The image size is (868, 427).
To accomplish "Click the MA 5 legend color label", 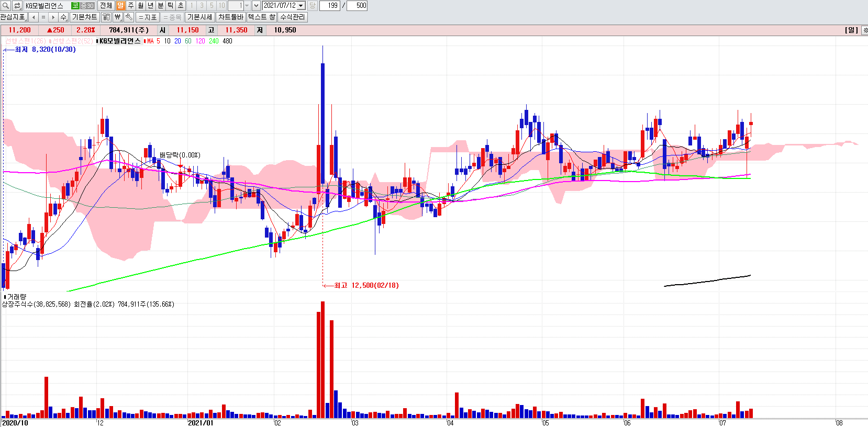I will click(153, 41).
